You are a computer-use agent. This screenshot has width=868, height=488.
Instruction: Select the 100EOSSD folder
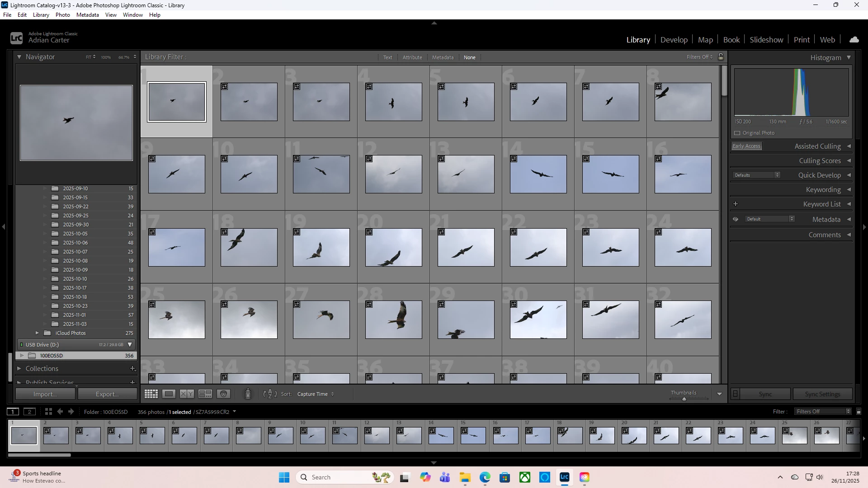pos(76,356)
